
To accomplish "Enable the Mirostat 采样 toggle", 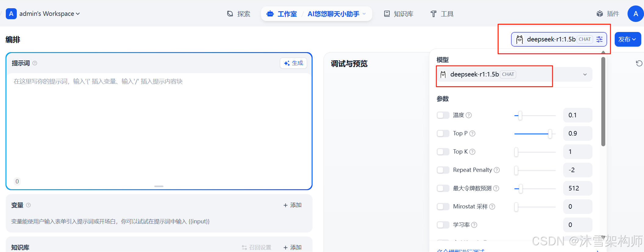I will click(443, 207).
